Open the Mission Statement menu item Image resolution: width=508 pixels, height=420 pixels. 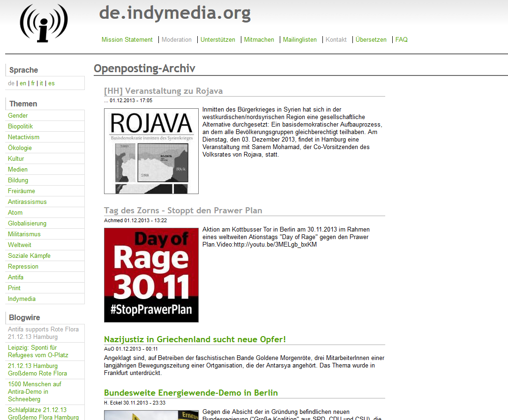click(x=127, y=40)
